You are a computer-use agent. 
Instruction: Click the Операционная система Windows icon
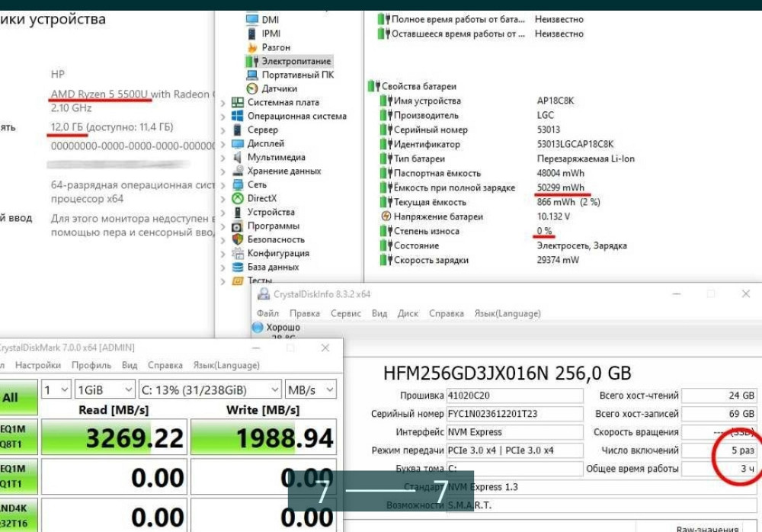(236, 116)
